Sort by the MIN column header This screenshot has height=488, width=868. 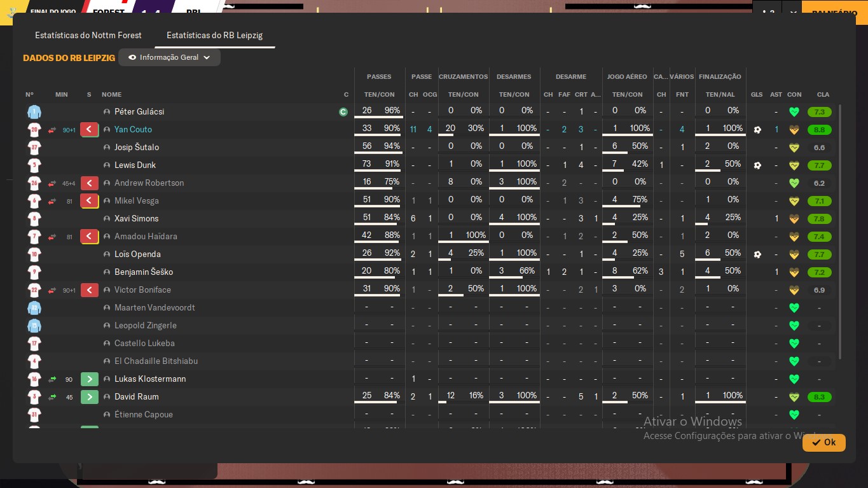tap(61, 94)
